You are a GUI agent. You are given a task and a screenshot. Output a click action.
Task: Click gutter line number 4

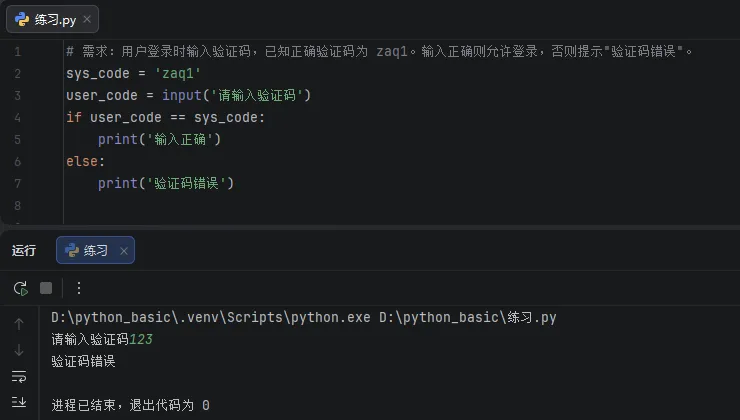coord(18,117)
